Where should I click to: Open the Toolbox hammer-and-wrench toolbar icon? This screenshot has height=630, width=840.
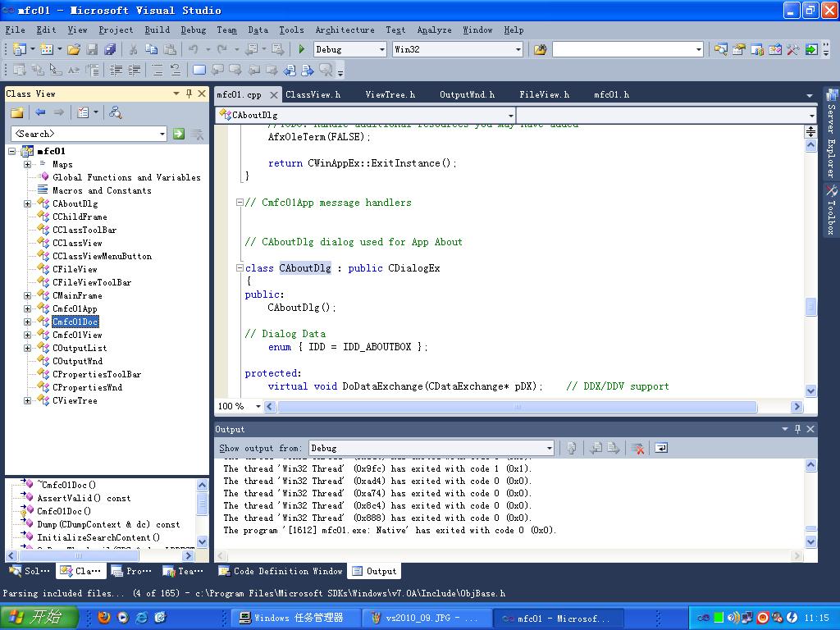pos(793,49)
